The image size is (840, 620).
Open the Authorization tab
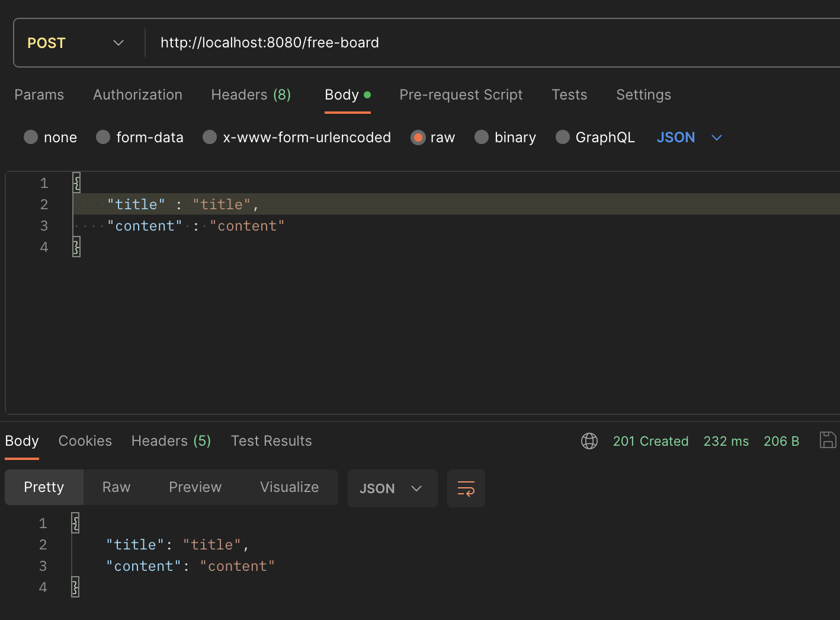[x=137, y=95]
